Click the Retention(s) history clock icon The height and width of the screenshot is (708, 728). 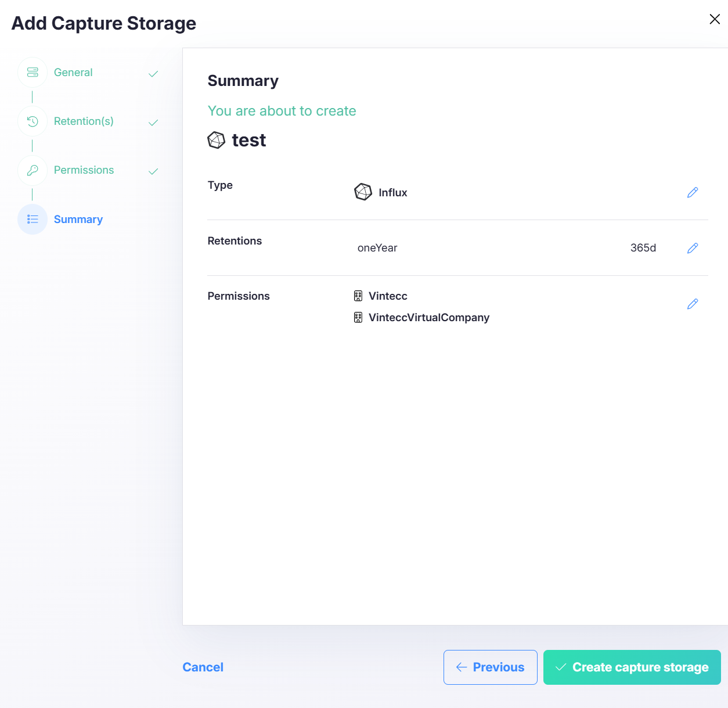33,121
